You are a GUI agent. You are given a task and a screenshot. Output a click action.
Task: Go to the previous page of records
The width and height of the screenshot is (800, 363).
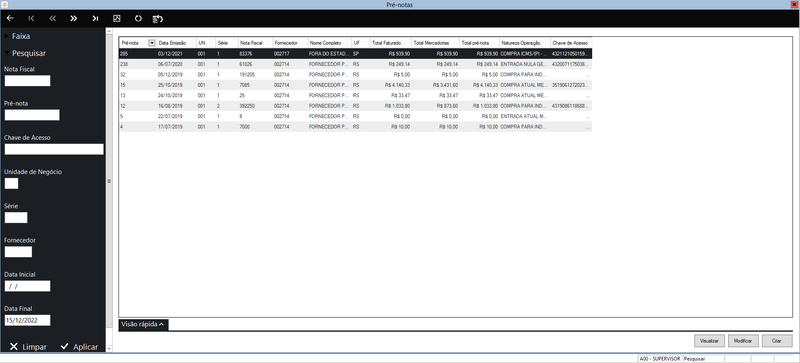[53, 18]
